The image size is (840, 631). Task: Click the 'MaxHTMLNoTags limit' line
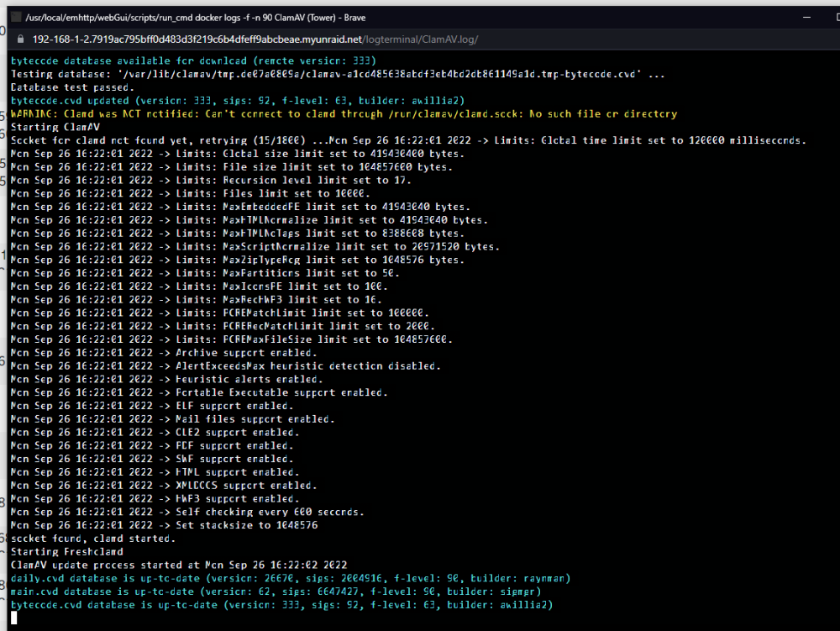[238, 234]
